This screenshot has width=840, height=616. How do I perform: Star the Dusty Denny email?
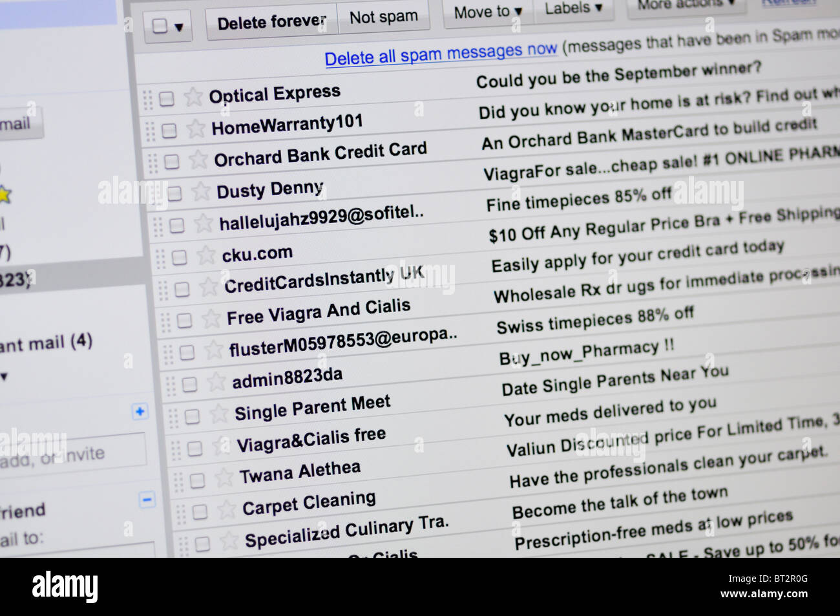(x=201, y=191)
